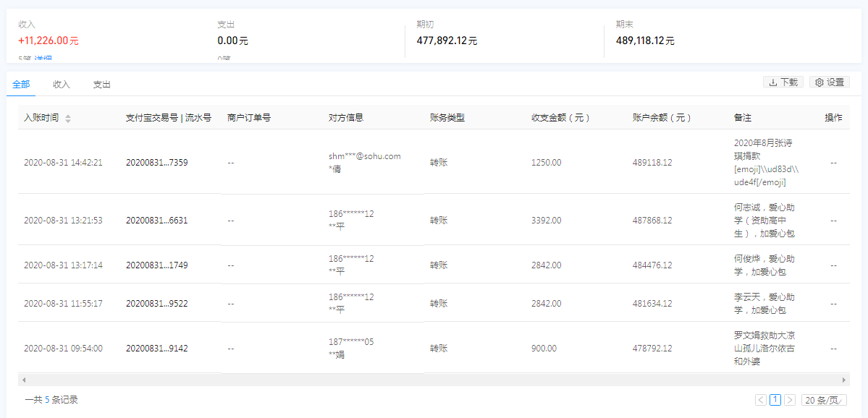Click the amount 3392.00
This screenshot has height=418, width=868.
click(x=546, y=220)
